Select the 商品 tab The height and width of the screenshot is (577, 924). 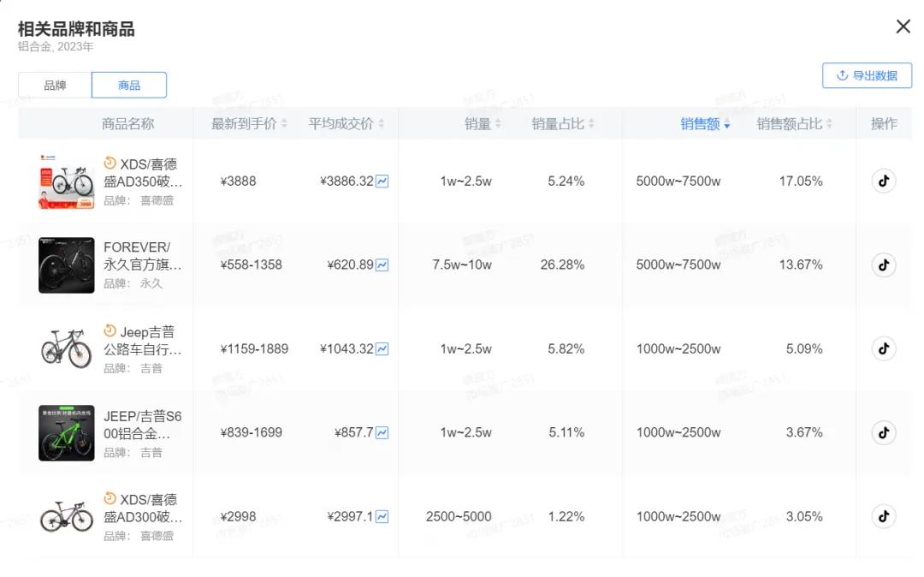tap(129, 86)
